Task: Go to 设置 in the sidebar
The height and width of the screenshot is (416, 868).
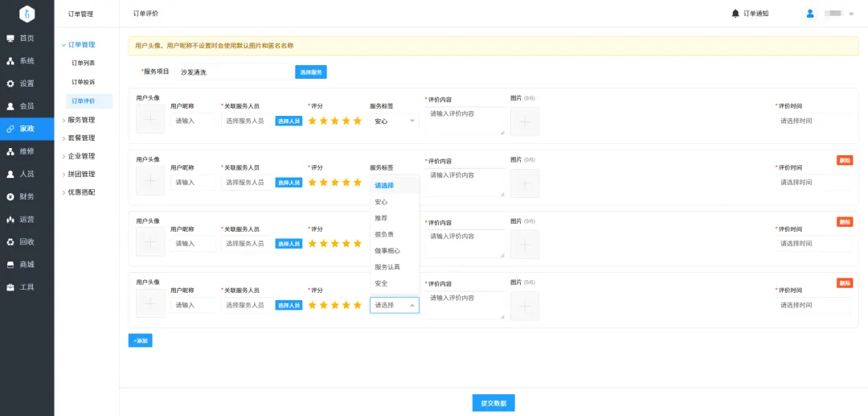Action: point(27,84)
